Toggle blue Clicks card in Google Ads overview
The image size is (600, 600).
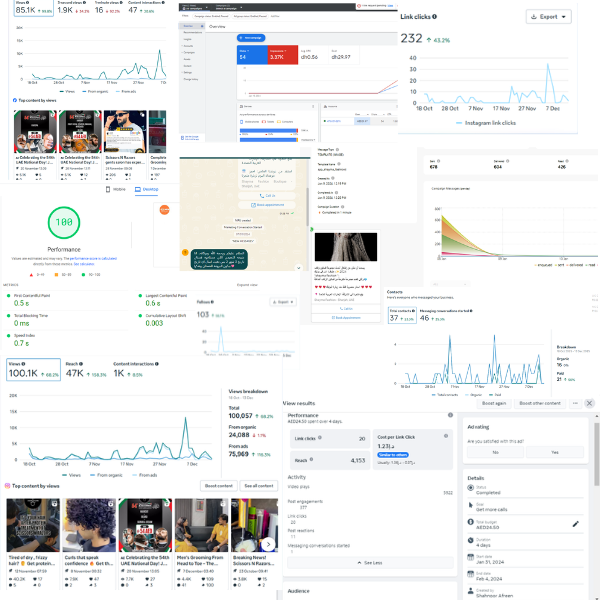tap(252, 54)
